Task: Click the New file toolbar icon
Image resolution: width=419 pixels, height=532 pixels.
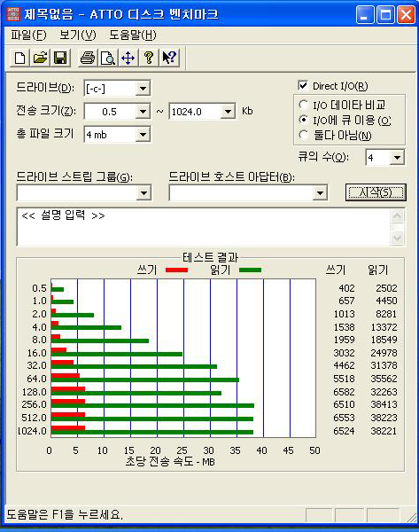Action: tap(19, 58)
